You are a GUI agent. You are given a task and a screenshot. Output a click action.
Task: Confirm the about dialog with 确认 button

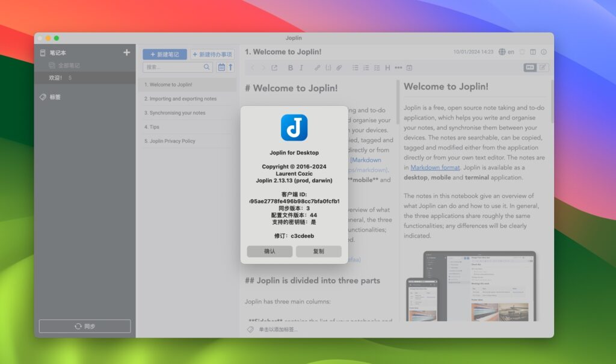[269, 251]
